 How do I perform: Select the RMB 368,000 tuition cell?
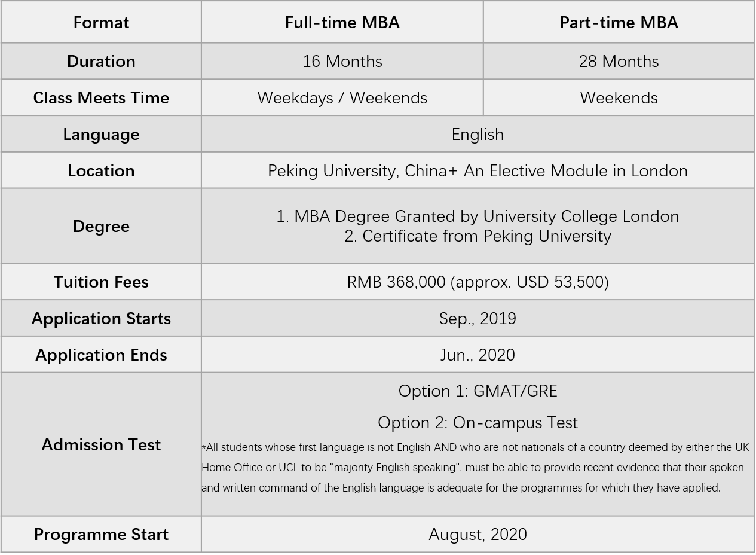(x=478, y=282)
